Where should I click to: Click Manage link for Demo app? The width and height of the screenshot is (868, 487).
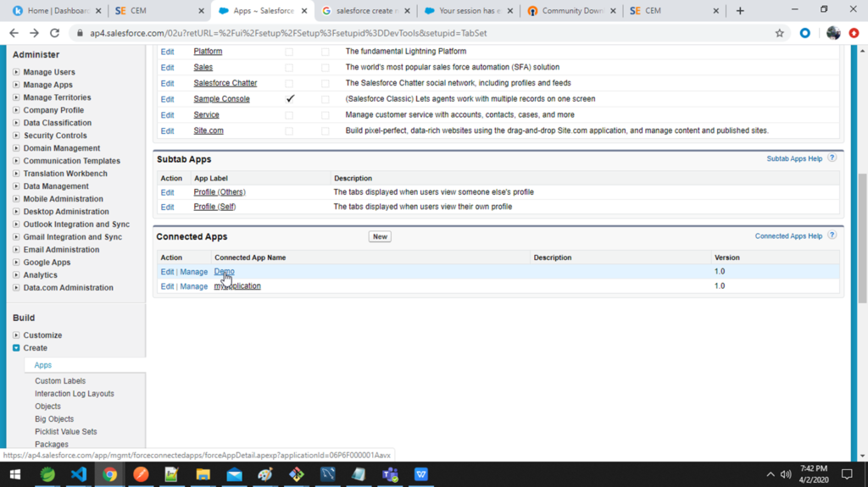click(x=194, y=272)
